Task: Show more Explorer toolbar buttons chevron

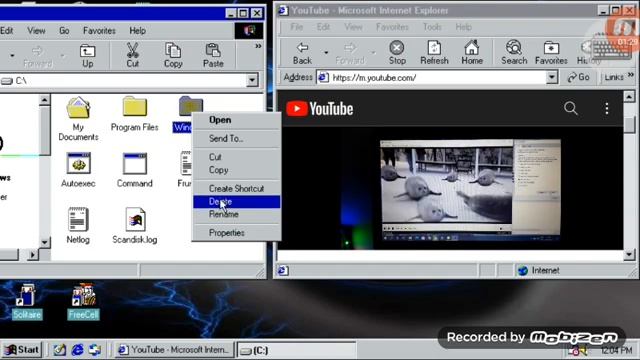Action: pyautogui.click(x=258, y=46)
